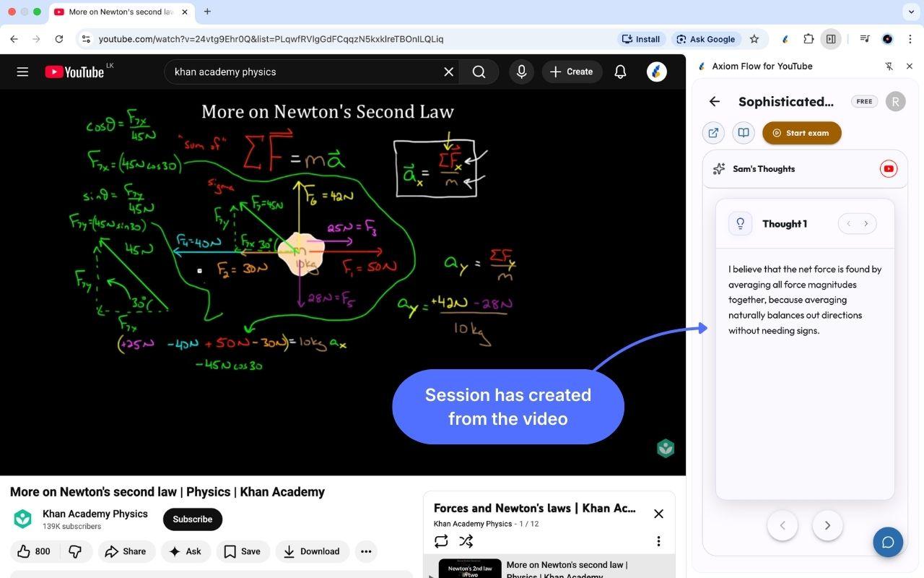Share the Newton's Second Law video
The width and height of the screenshot is (924, 578).
126,551
